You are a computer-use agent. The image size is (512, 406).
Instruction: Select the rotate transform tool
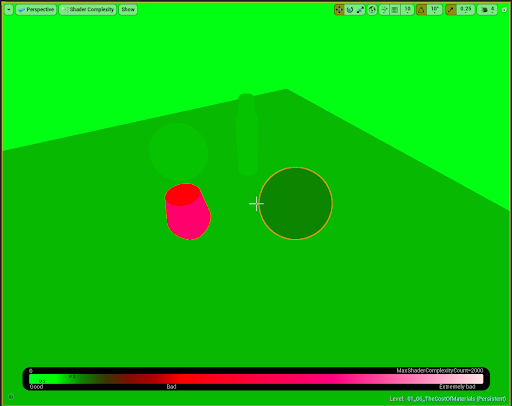[350, 10]
